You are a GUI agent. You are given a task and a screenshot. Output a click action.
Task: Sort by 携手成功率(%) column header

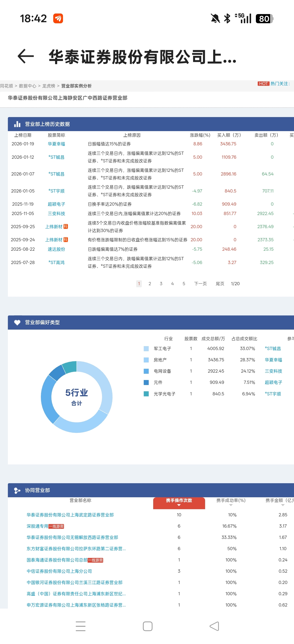click(x=231, y=500)
